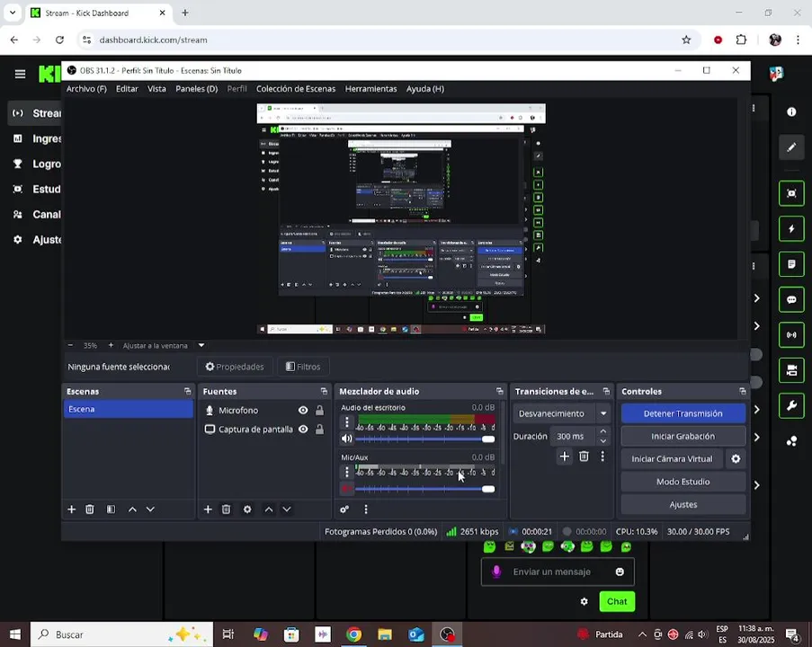Viewport: 812px width, 647px height.
Task: Open advanced audio properties gears in mixer
Action: [x=344, y=510]
